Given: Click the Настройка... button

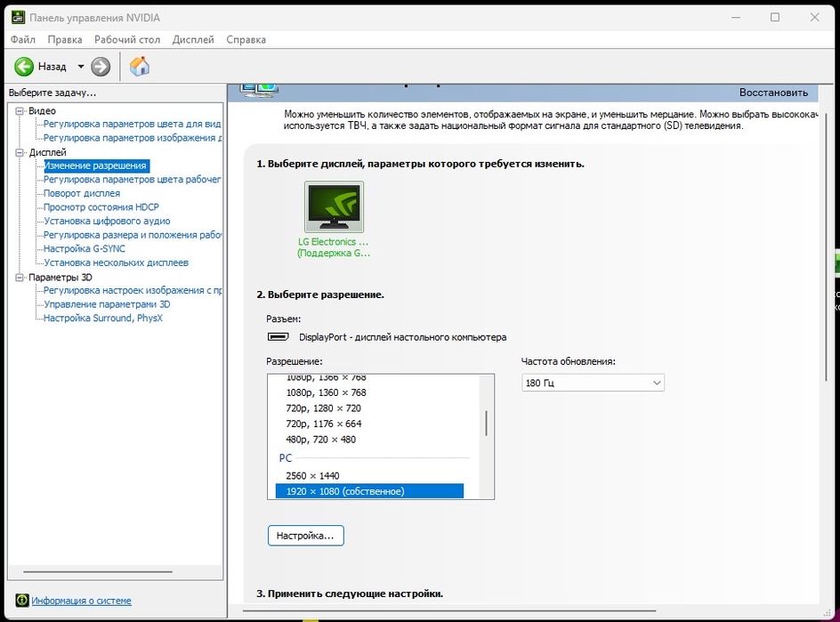Looking at the screenshot, I should pos(306,535).
